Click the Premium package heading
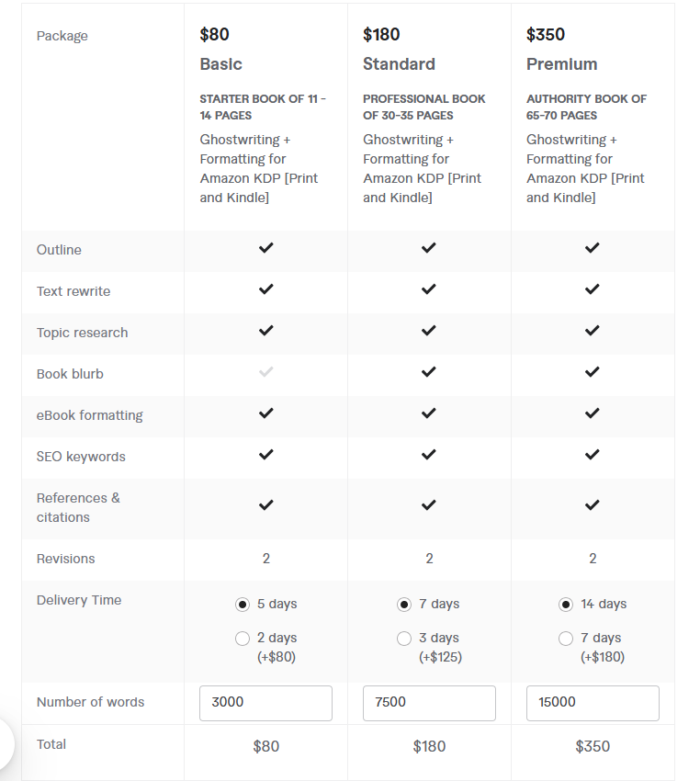This screenshot has height=781, width=700. click(561, 64)
